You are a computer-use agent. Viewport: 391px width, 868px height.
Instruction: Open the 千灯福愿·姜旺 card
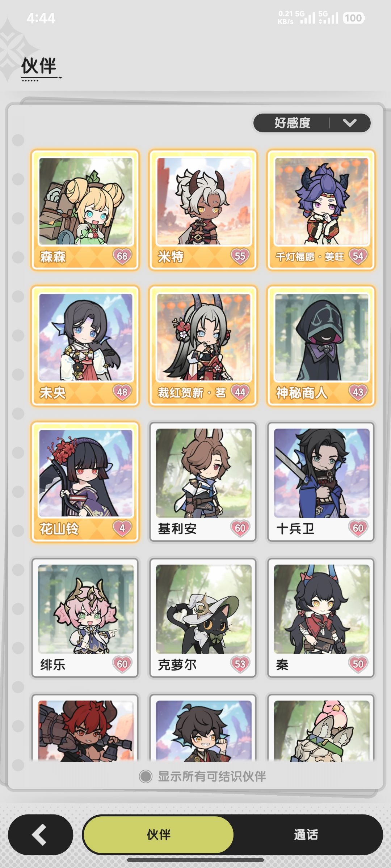pyautogui.click(x=321, y=210)
